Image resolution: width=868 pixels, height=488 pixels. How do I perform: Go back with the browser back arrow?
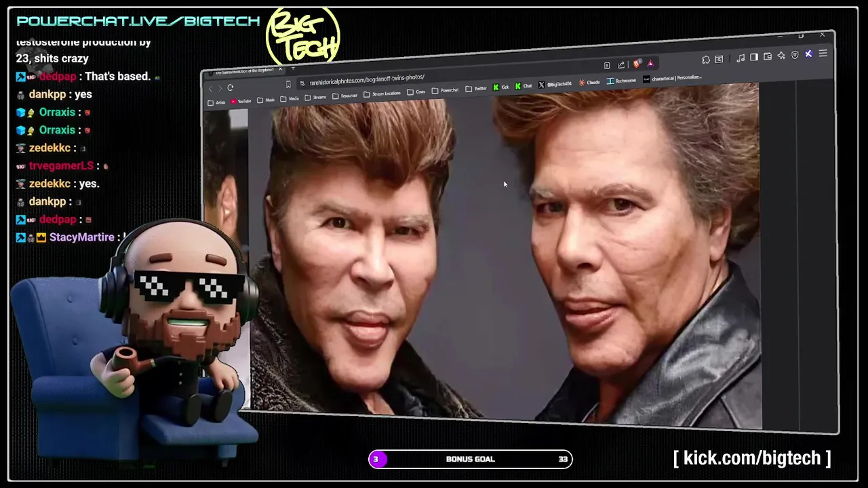coord(210,89)
